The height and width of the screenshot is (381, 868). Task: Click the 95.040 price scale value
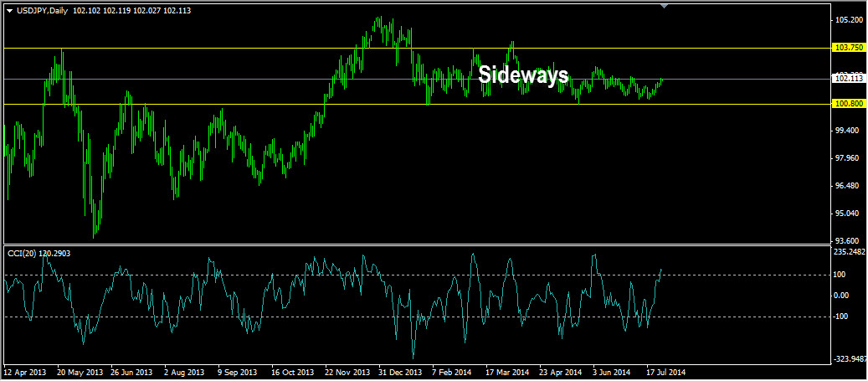point(848,214)
